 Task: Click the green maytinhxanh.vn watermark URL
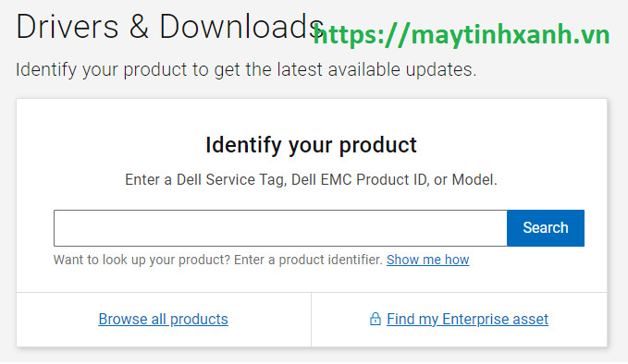click(461, 35)
